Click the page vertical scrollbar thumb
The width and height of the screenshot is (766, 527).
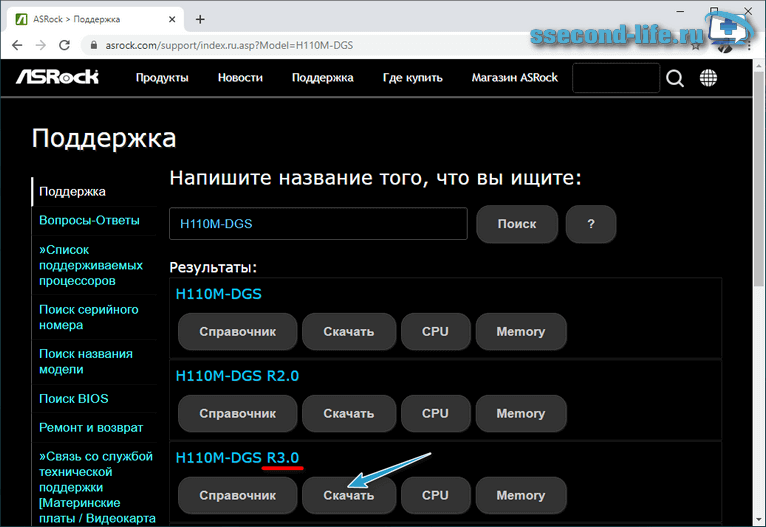click(x=758, y=178)
